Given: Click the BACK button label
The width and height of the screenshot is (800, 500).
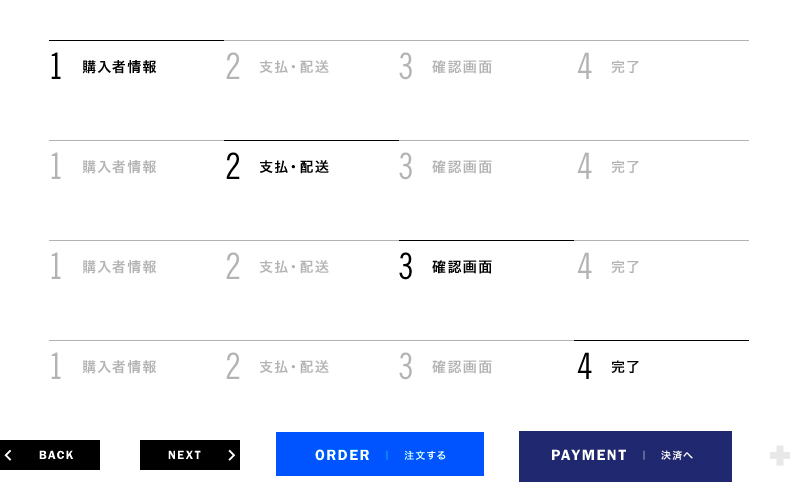Looking at the screenshot, I should click(56, 455).
